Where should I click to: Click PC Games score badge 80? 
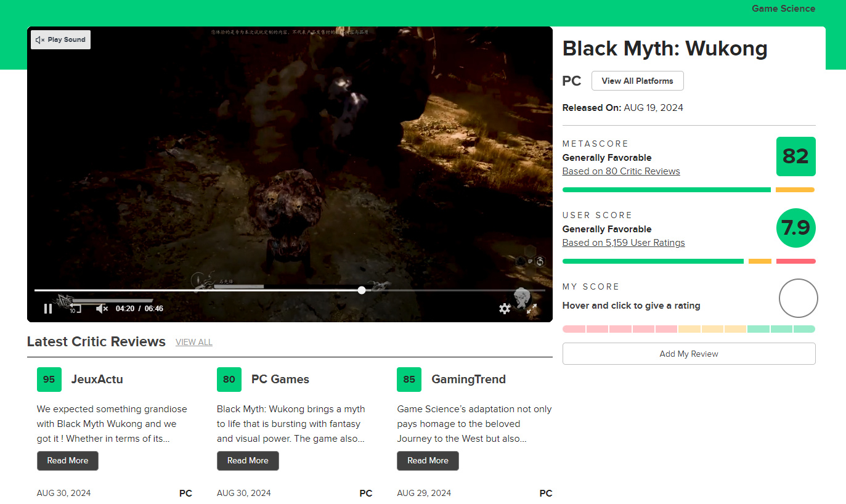click(229, 380)
